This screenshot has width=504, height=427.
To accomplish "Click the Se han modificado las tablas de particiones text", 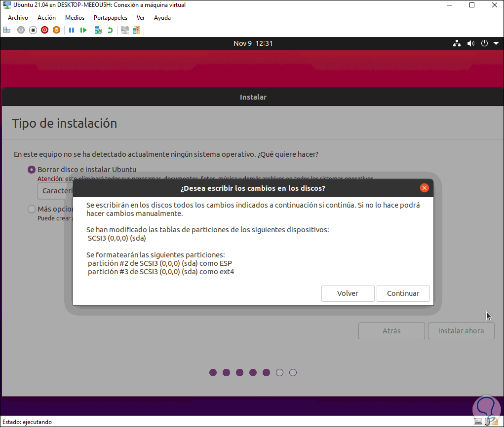I will pos(208,230).
